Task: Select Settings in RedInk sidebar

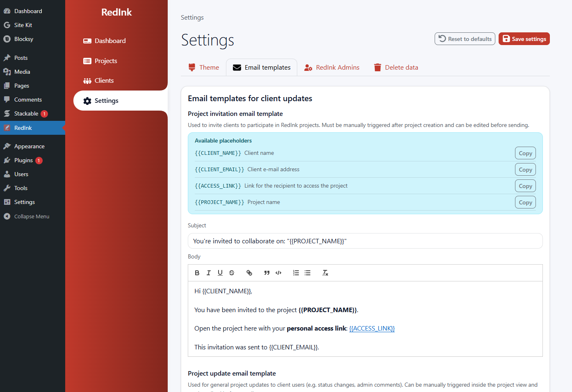Action: 121,101
